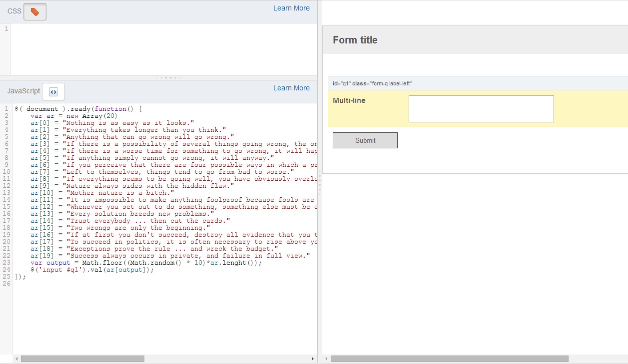This screenshot has width=628, height=364.
Task: Click the orange tag icon beside CSS
Action: 34,11
